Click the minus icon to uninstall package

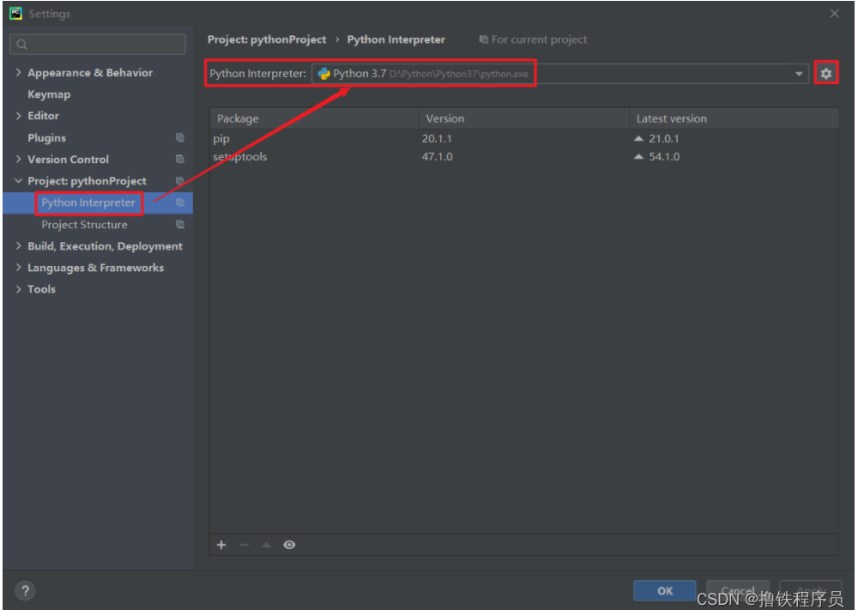244,545
